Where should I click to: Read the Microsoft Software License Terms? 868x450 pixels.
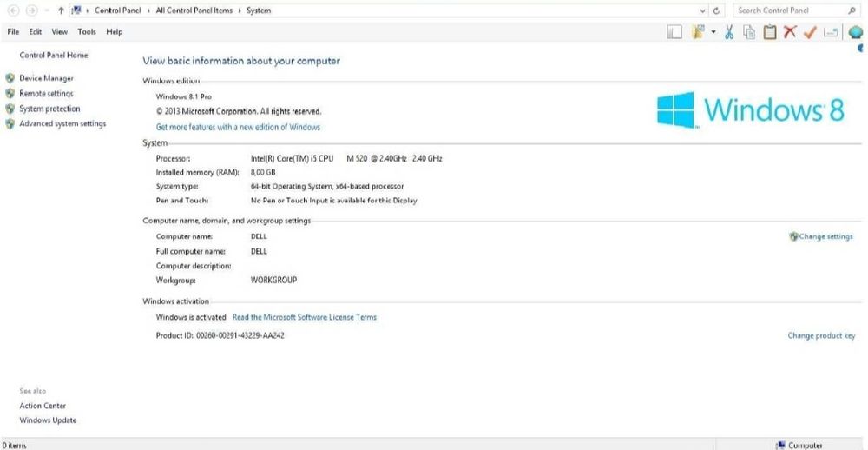click(305, 318)
